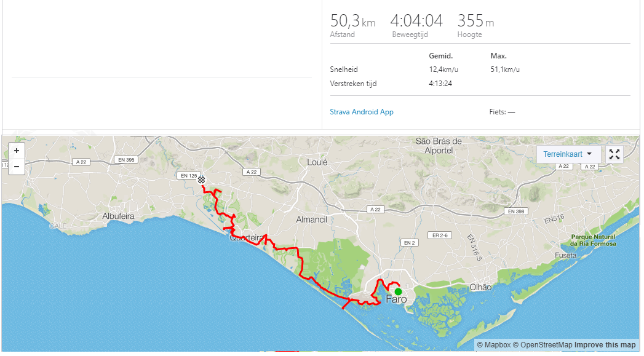This screenshot has width=644, height=356.
Task: Zoom out the map with minus button
Action: (17, 167)
